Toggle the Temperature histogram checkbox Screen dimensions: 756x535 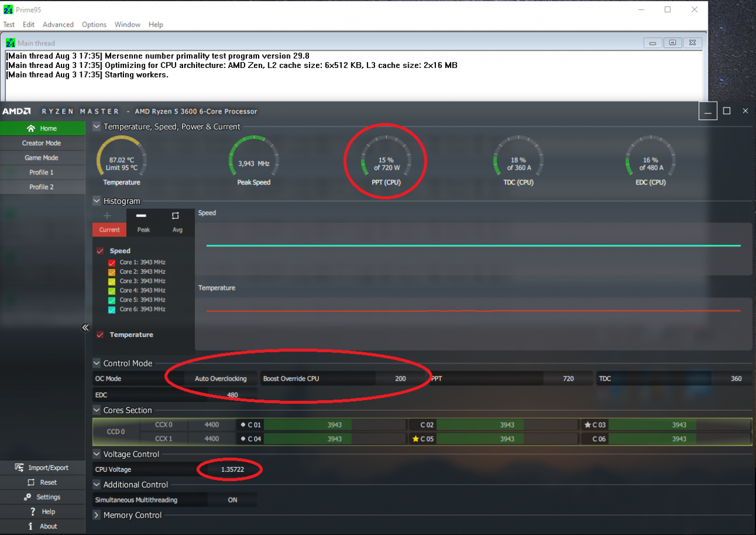coord(100,335)
